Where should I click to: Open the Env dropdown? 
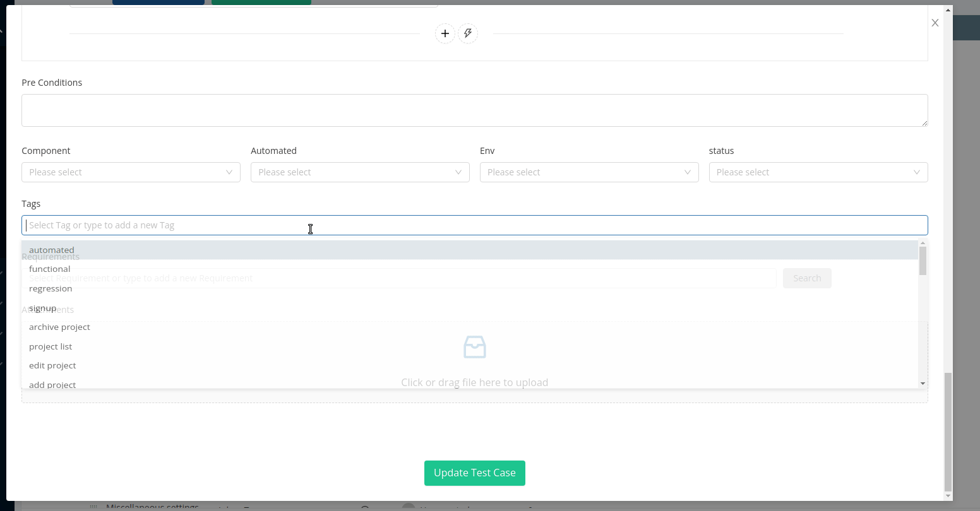(589, 172)
